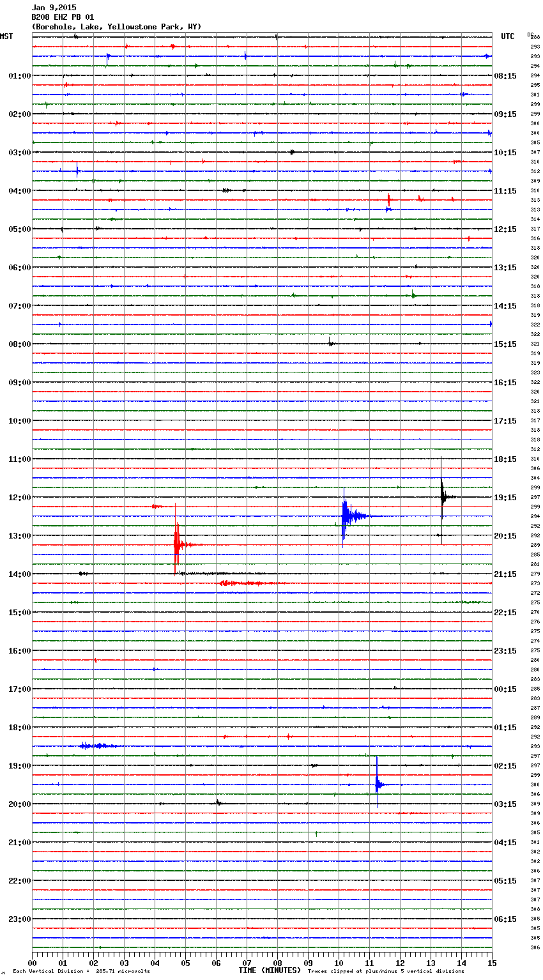Select the 16:00 MST hour label
This screenshot has height=980, width=543.
click(x=20, y=651)
